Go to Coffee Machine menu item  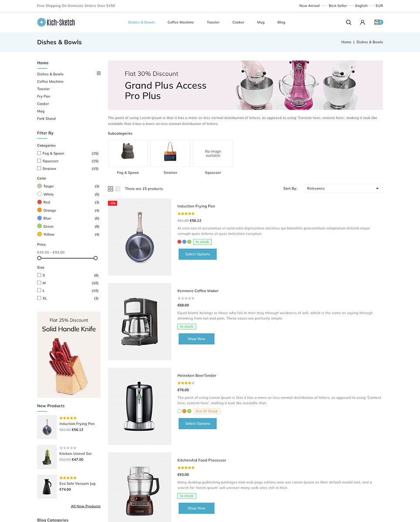coord(181,22)
